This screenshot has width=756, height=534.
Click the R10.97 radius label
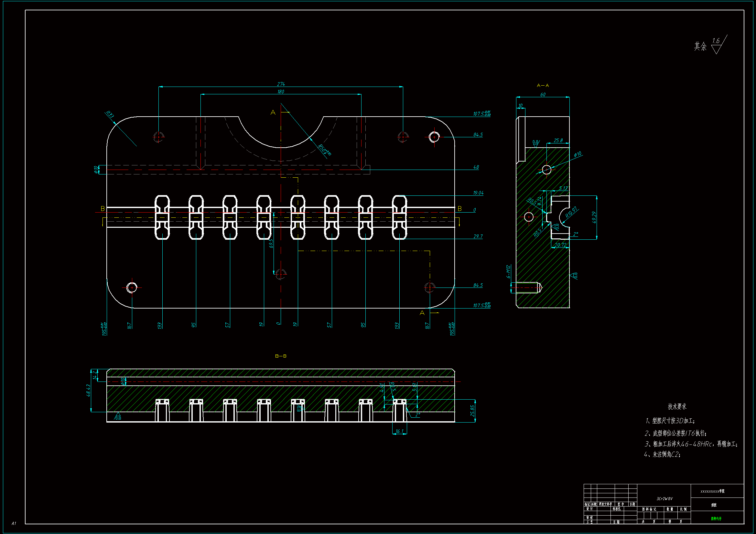pos(571,212)
